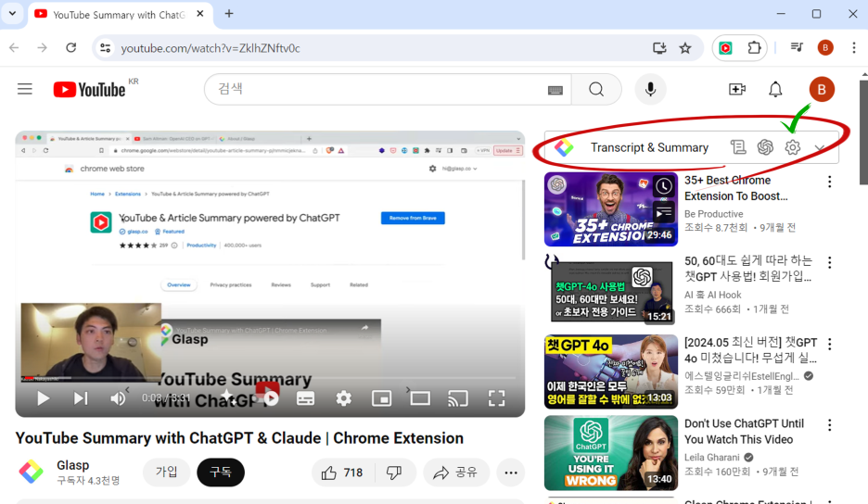Like the video with 718 likes
The width and height of the screenshot is (868, 504).
tap(343, 472)
